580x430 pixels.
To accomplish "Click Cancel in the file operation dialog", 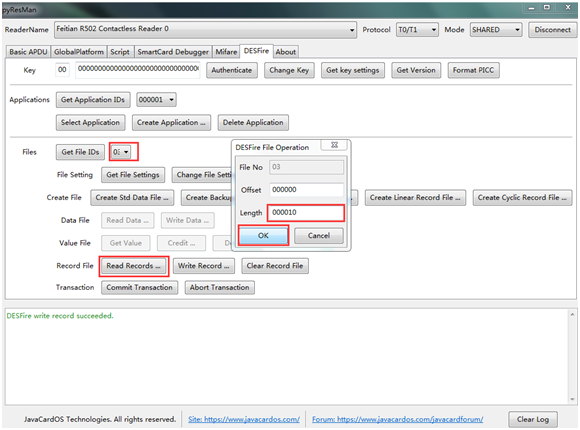I will [318, 235].
